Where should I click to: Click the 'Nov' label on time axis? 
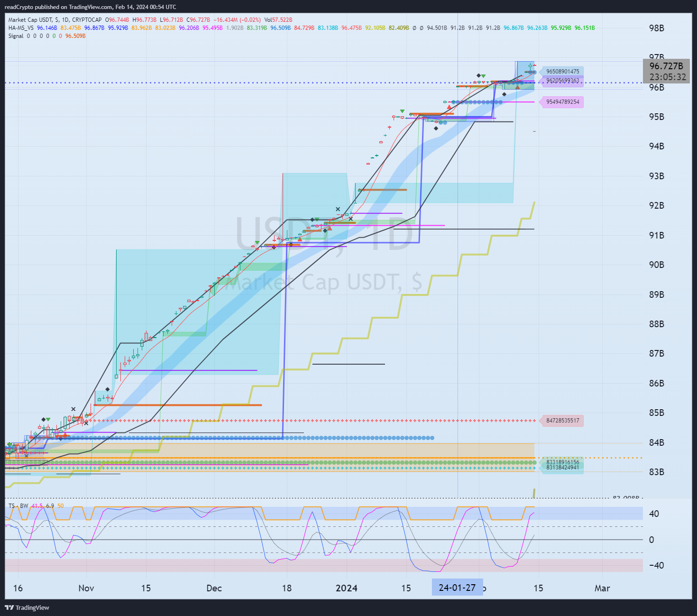[86, 588]
